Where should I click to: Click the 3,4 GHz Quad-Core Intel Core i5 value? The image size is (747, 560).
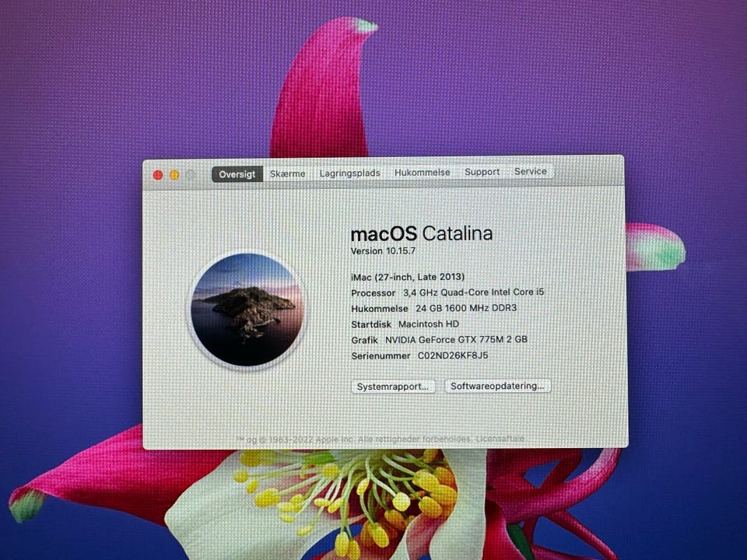click(474, 292)
